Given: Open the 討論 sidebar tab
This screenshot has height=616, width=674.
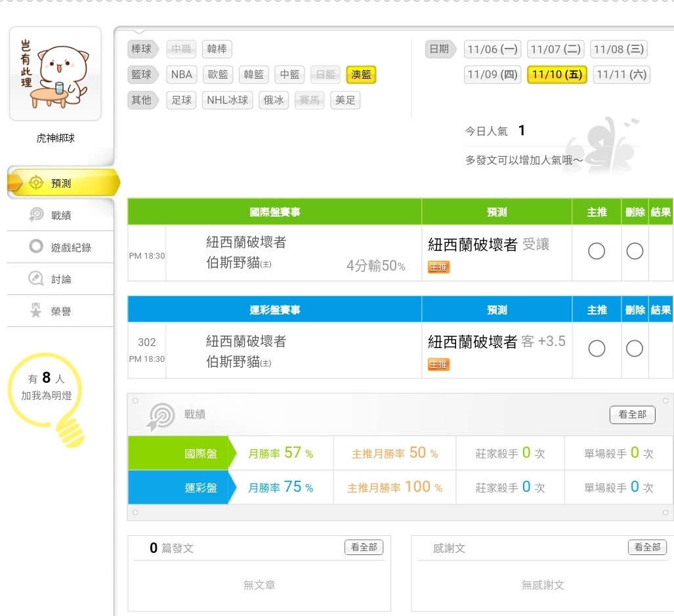Looking at the screenshot, I should click(60, 279).
